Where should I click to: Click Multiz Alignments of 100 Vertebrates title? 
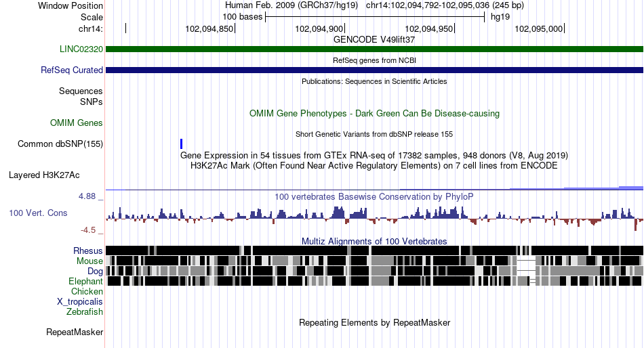pyautogui.click(x=374, y=241)
